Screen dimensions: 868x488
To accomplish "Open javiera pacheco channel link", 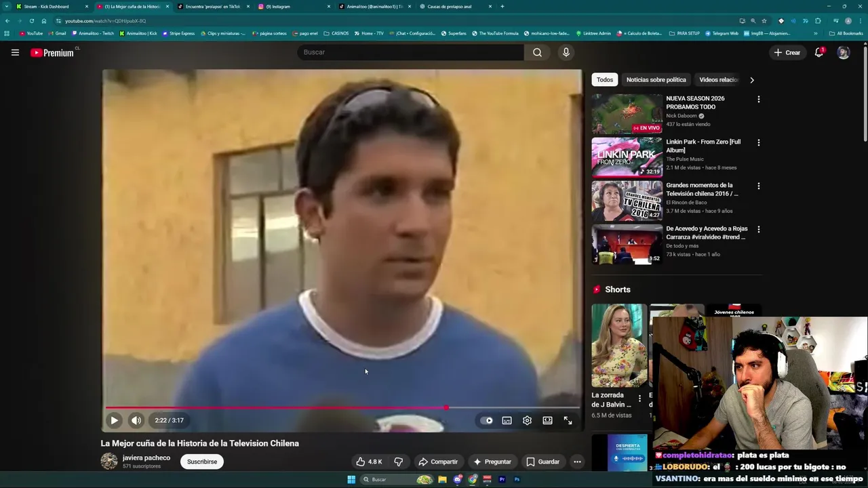I will (x=146, y=457).
